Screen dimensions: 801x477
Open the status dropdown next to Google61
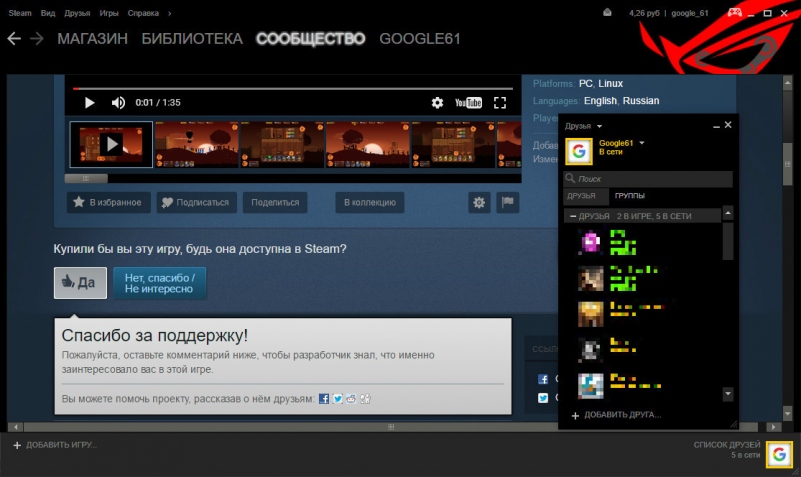click(642, 143)
